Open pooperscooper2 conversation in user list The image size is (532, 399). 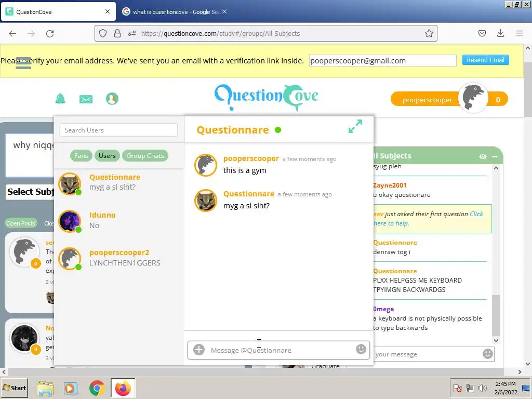[119, 259]
